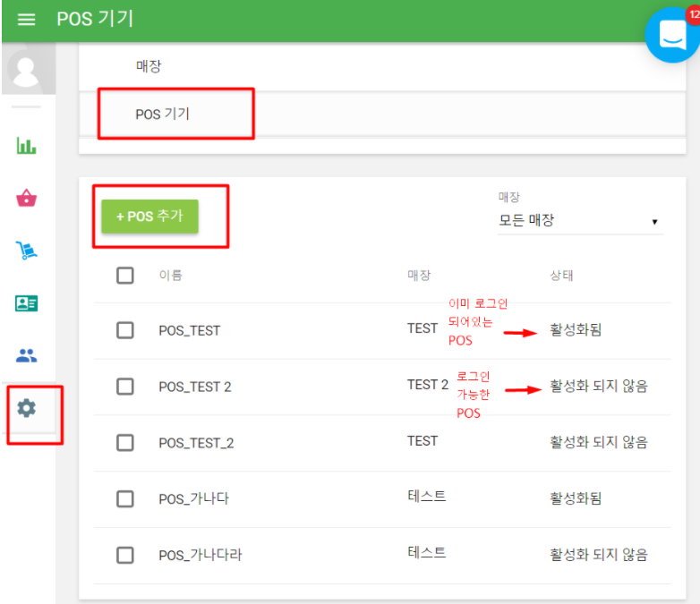Image resolution: width=700 pixels, height=604 pixels.
Task: Check the POS_TEST row checkbox
Action: click(x=125, y=330)
